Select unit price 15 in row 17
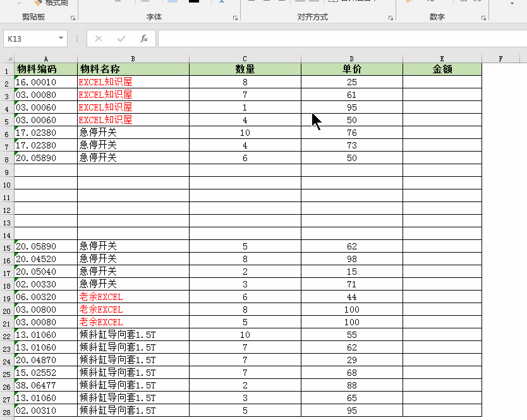Screen dimensions: 527x420 (351, 272)
